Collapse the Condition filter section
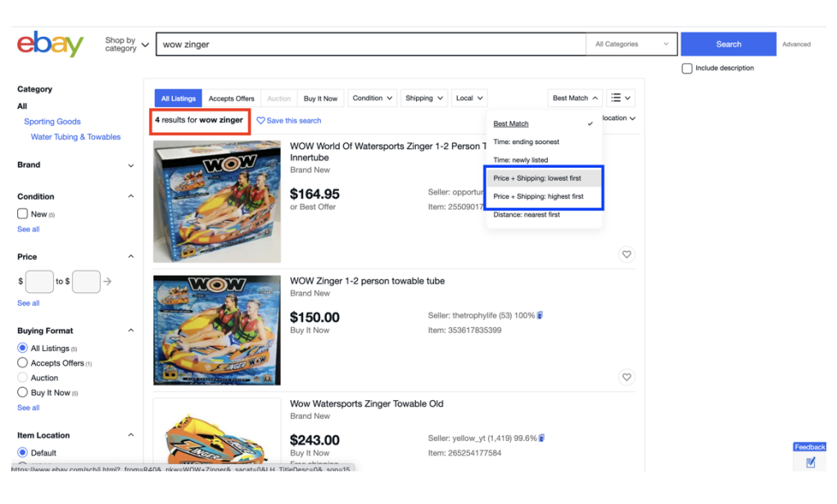This screenshot has width=837, height=504. (131, 196)
